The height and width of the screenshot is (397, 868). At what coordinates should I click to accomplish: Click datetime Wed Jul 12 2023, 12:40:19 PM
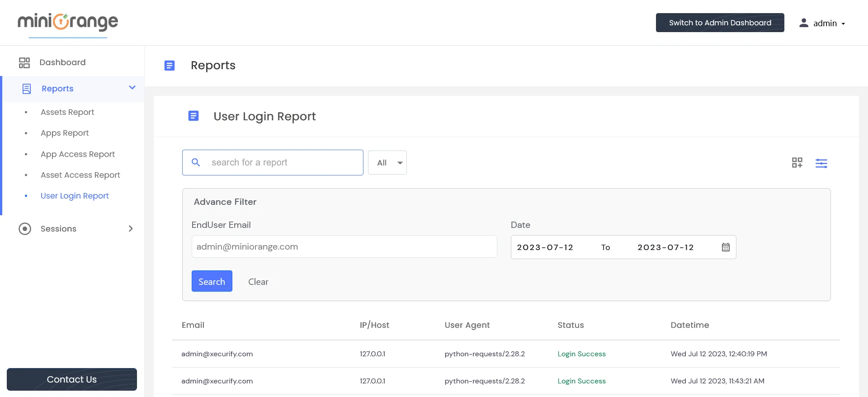point(719,354)
